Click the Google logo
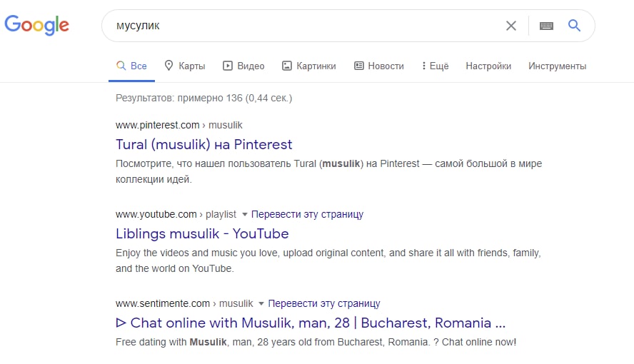 pyautogui.click(x=37, y=25)
